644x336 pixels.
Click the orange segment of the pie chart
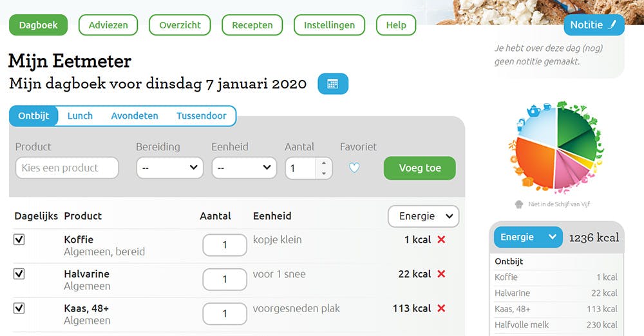point(536,161)
